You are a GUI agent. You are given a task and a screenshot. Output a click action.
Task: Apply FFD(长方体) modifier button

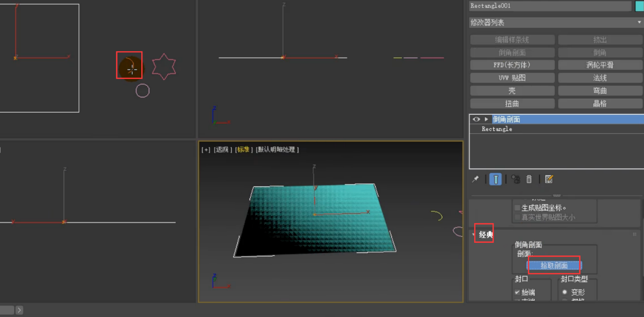(x=512, y=65)
